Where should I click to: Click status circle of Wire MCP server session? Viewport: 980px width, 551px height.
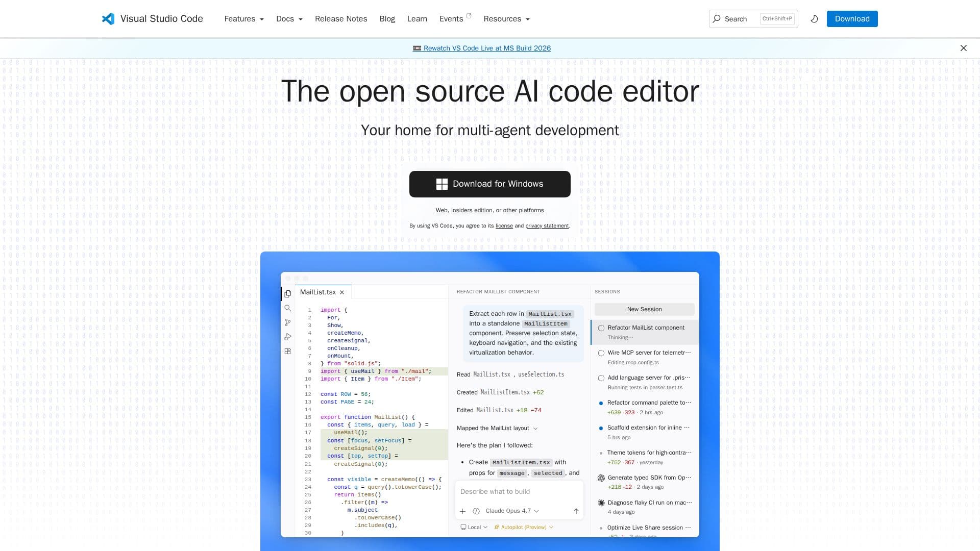pos(601,353)
